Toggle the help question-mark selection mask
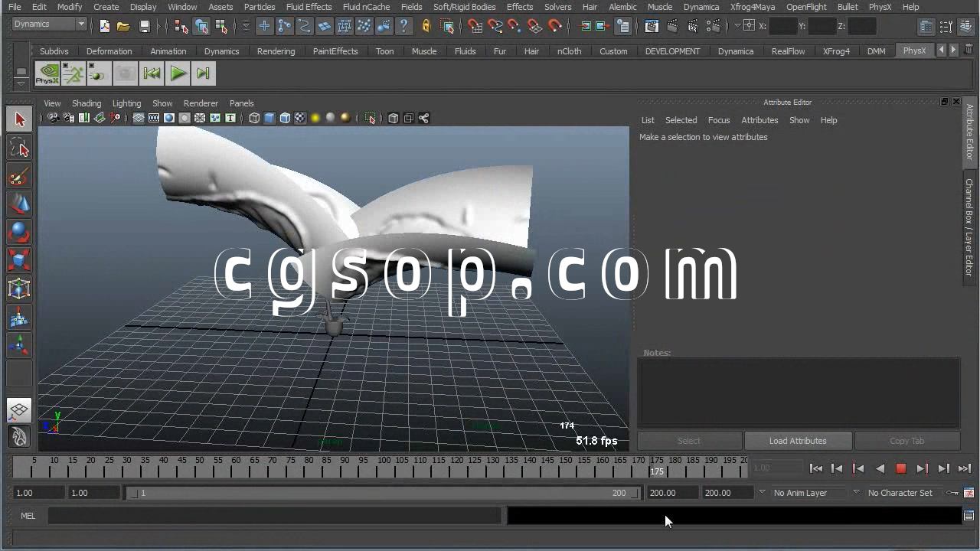Viewport: 980px width, 551px height. pos(403,26)
